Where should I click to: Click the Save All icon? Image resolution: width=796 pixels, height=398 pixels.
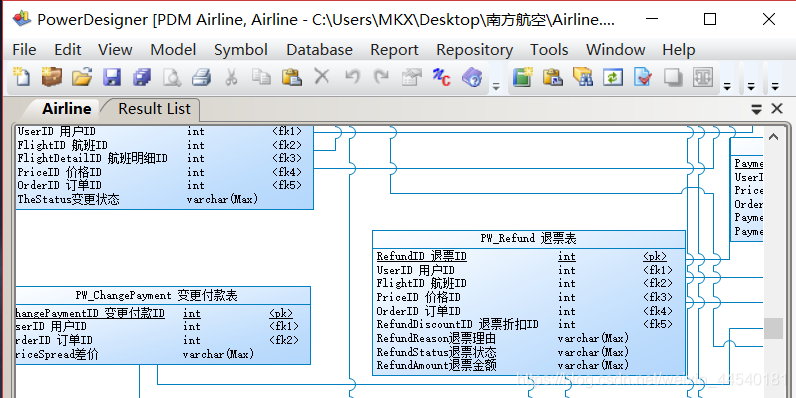(142, 77)
